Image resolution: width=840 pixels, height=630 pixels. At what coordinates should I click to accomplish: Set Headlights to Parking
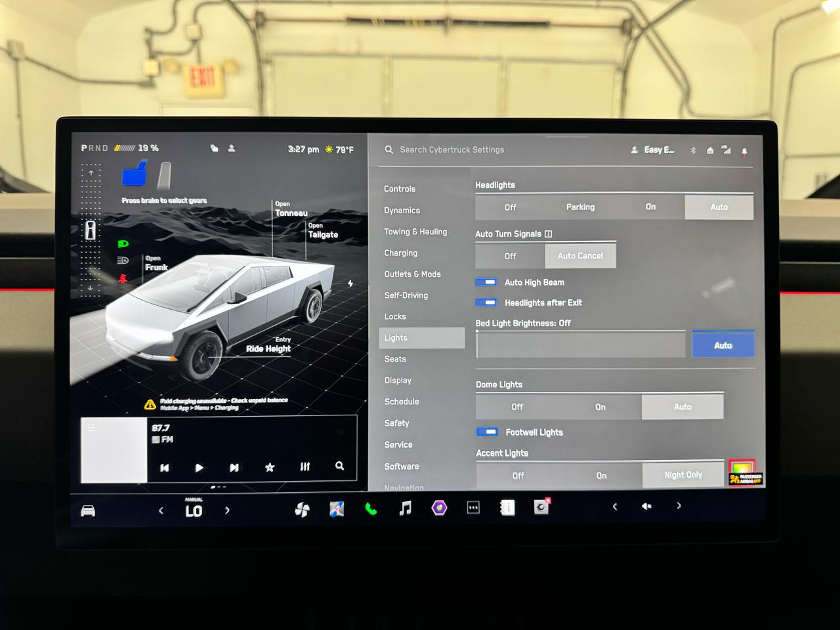coord(580,207)
